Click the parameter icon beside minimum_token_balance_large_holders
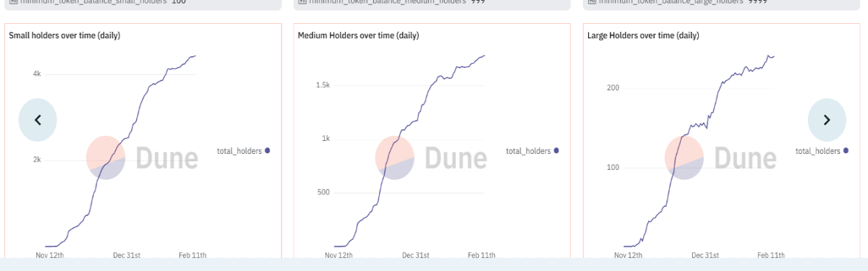 (592, 2)
